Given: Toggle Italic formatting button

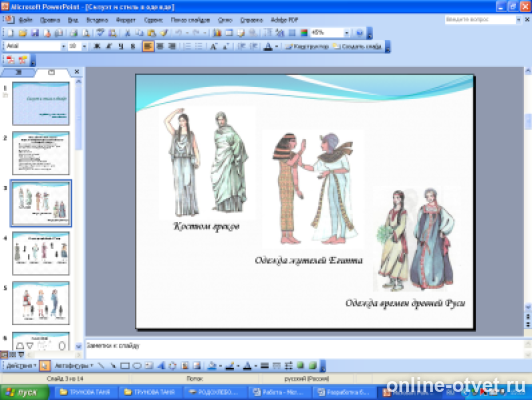Looking at the screenshot, I should (109, 46).
